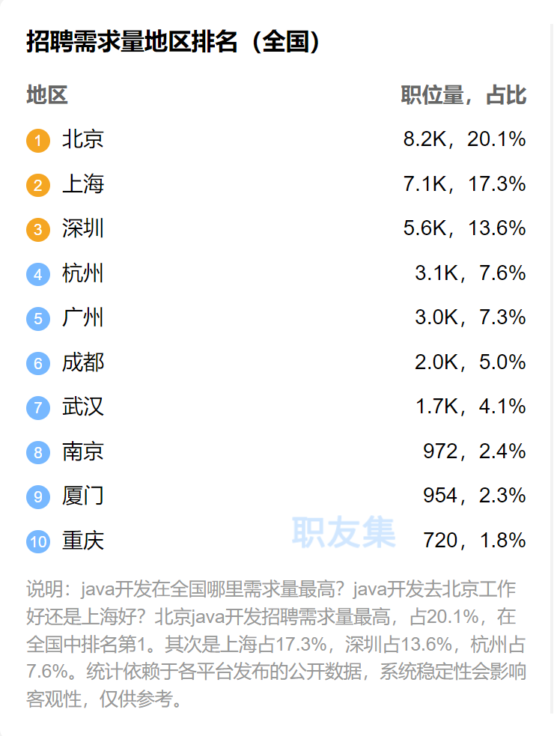Viewport: 560px width, 736px height.
Task: Click the blue rank 8 badge
Action: 38,452
